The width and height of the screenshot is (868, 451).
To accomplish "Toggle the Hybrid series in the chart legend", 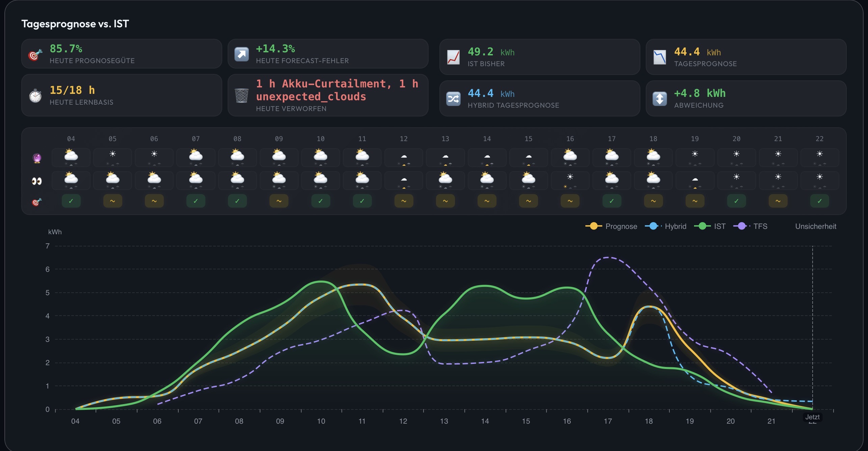I will [665, 226].
